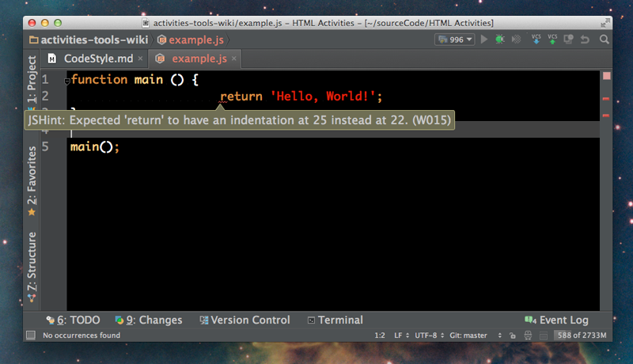Show VCS history clock icon
Image resolution: width=633 pixels, height=364 pixels.
(568, 39)
